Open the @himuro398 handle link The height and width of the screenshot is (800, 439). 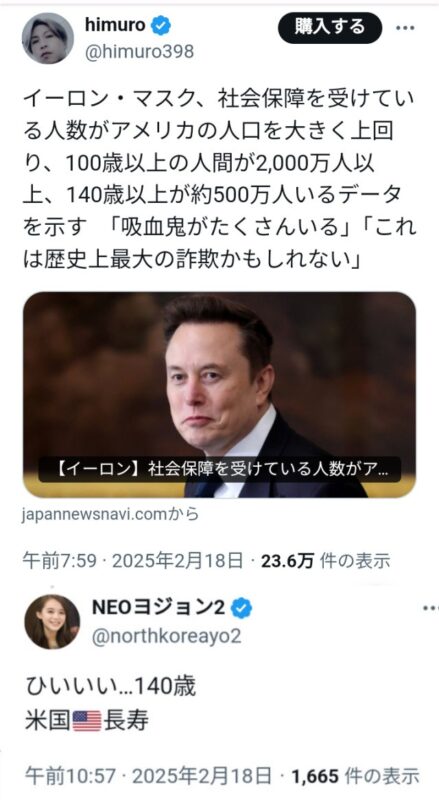pyautogui.click(x=139, y=52)
